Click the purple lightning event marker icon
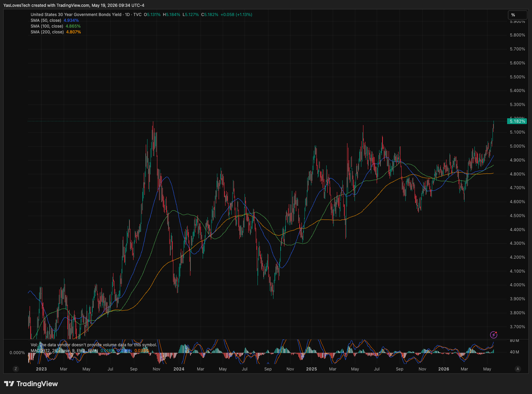Screen dimensions: 532x394 click(x=493, y=335)
